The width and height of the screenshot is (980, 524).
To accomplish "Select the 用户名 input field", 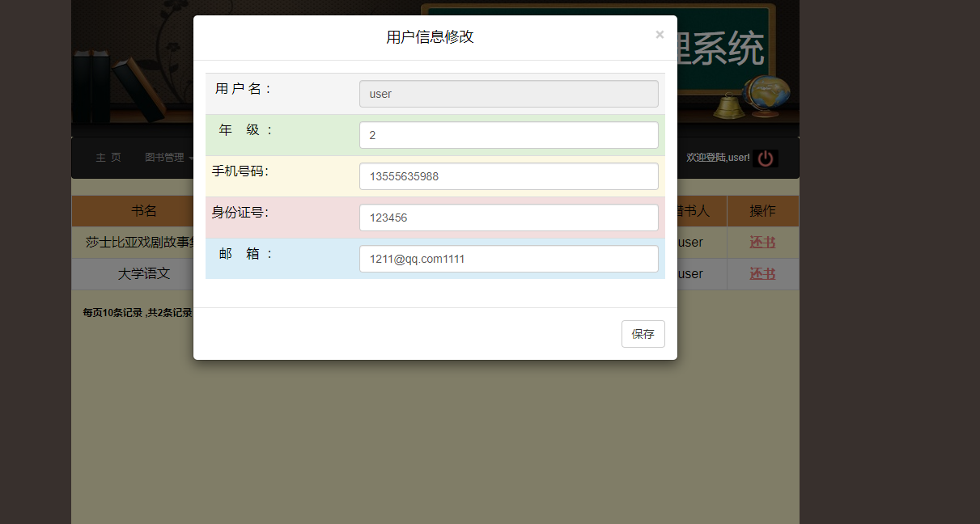I will point(508,94).
